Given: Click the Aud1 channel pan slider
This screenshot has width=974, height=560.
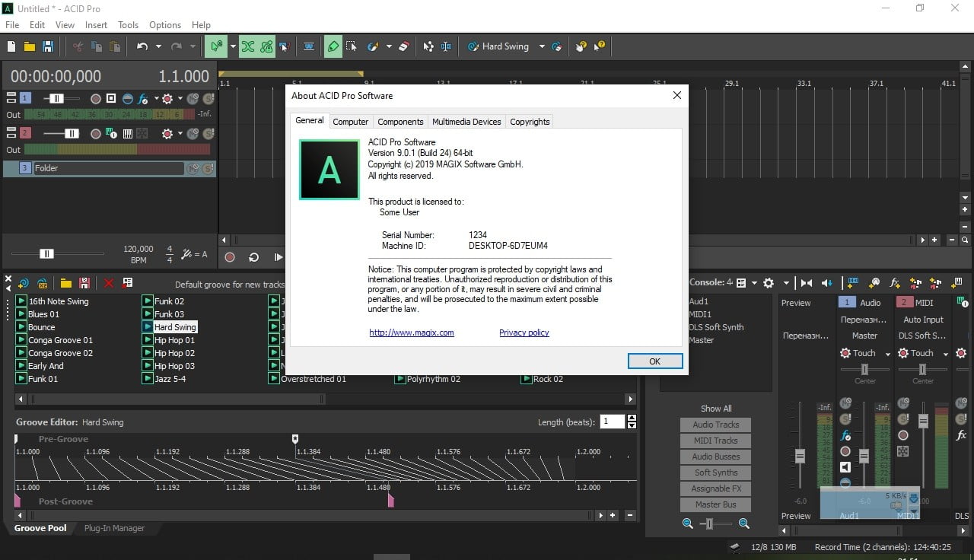Looking at the screenshot, I should click(x=864, y=370).
